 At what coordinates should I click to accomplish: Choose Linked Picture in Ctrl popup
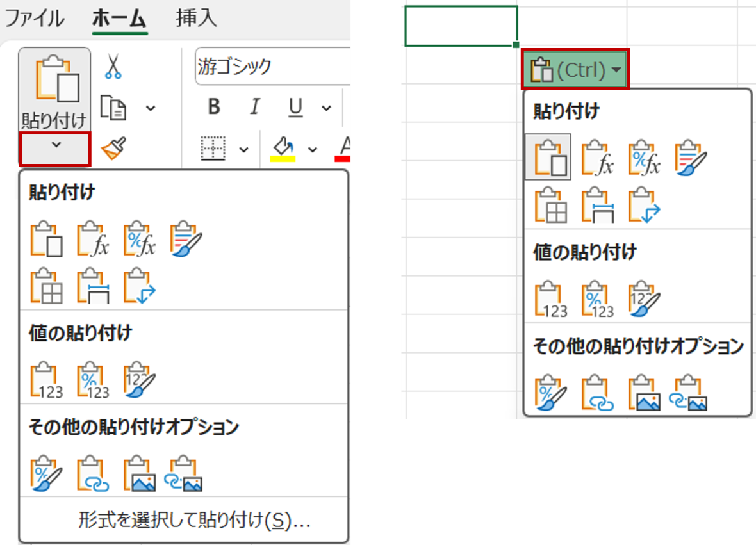coord(688,392)
